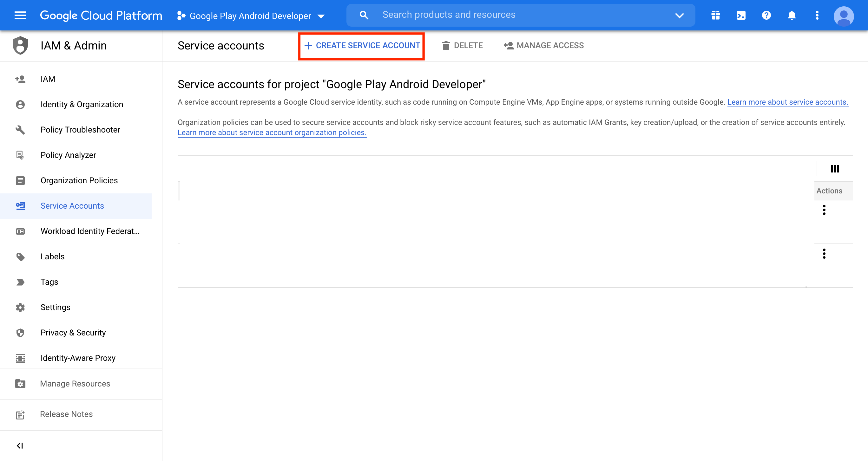The height and width of the screenshot is (461, 868).
Task: Open the hamburger navigation menu
Action: 20,15
